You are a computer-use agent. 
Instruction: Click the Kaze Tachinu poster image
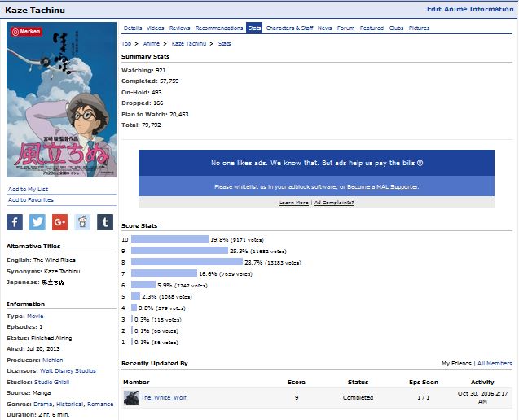(61, 99)
